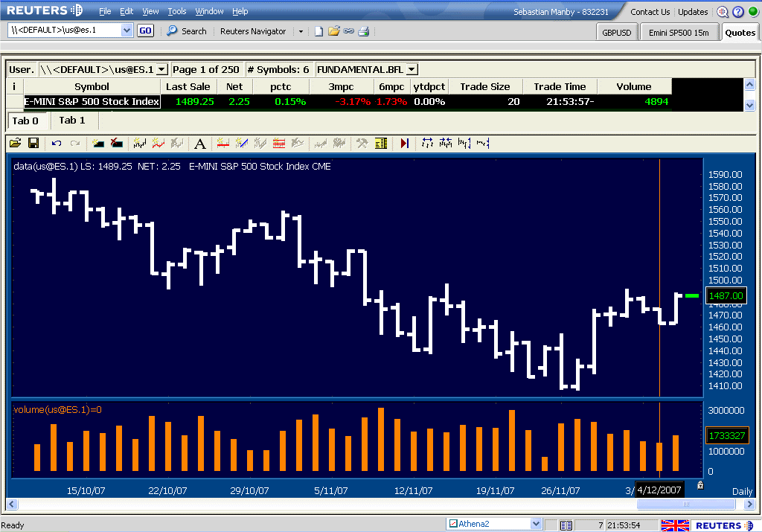Print using the printer icon

[363, 31]
